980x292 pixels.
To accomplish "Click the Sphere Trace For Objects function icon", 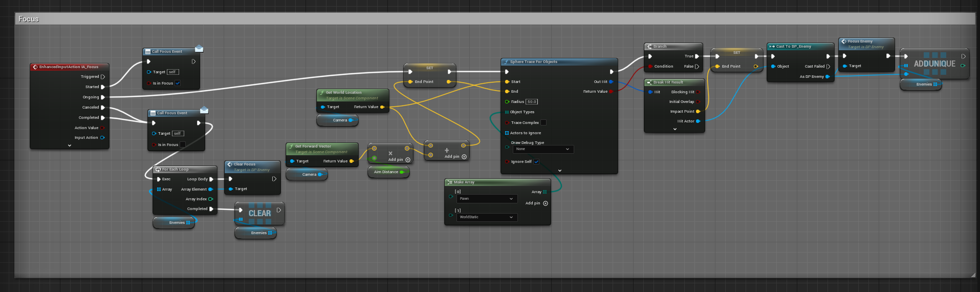I will (506, 62).
